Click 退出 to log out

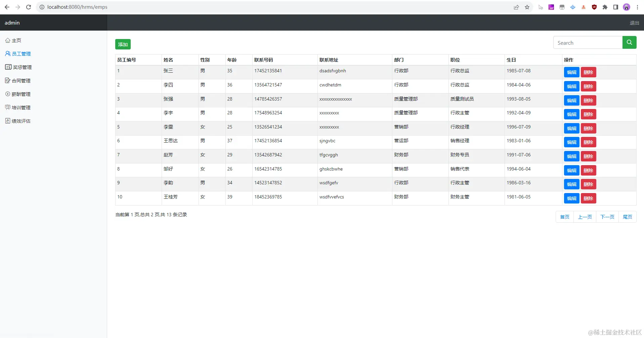634,23
